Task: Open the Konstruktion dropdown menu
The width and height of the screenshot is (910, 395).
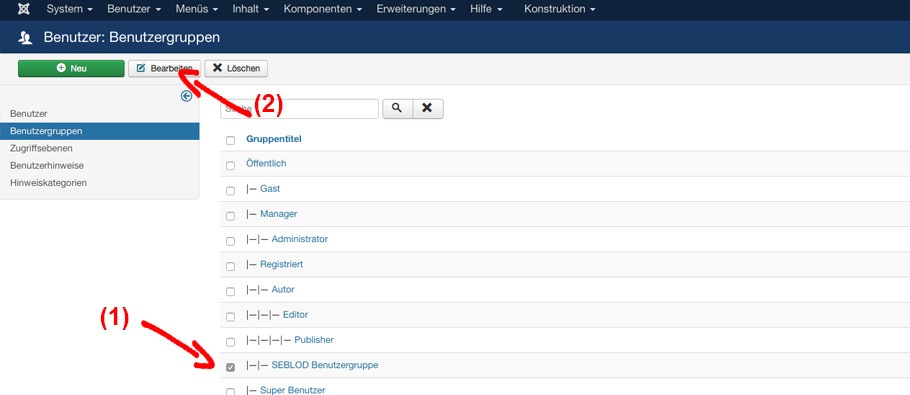Action: coord(559,9)
